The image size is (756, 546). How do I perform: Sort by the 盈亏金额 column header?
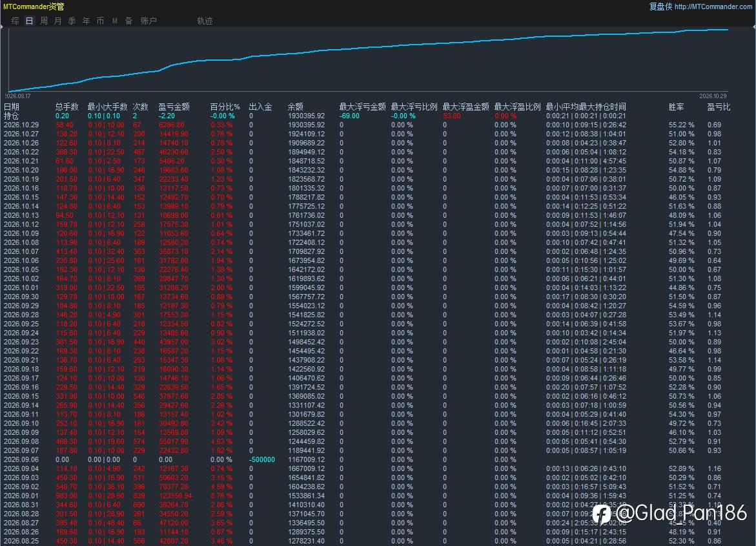pos(174,107)
